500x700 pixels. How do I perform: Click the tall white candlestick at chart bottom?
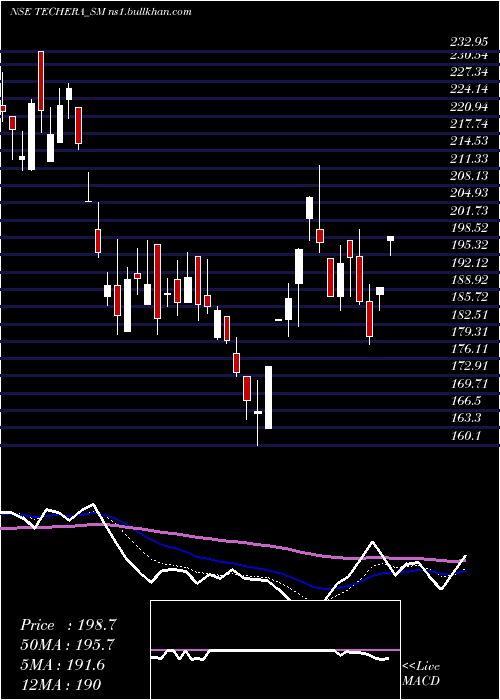pyautogui.click(x=269, y=398)
